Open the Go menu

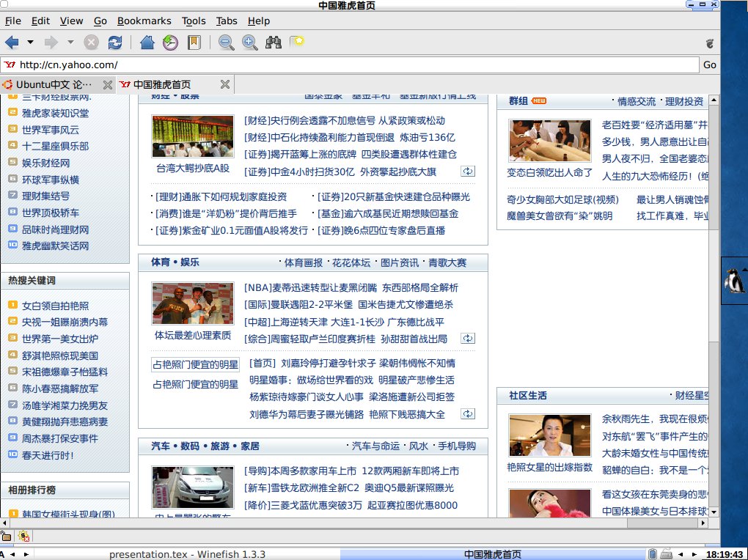click(x=100, y=21)
